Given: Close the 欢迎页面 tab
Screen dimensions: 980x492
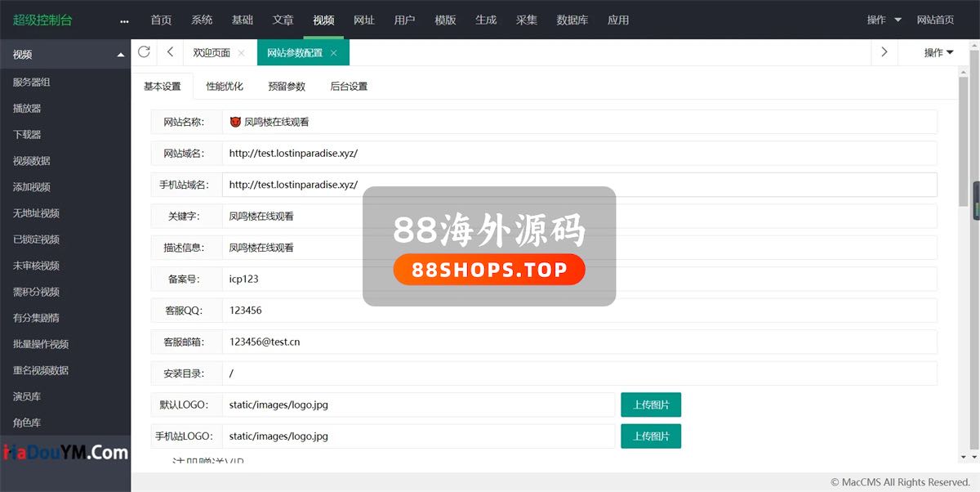Looking at the screenshot, I should [x=241, y=53].
